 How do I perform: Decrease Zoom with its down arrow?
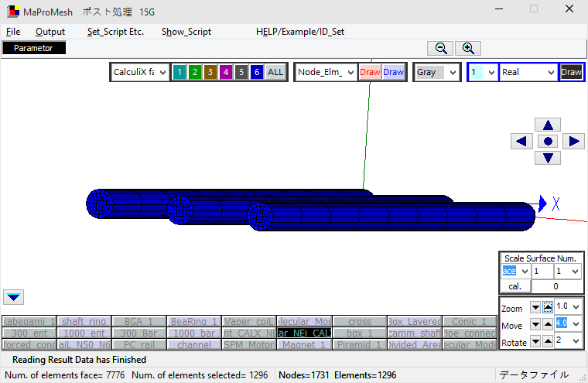[535, 308]
